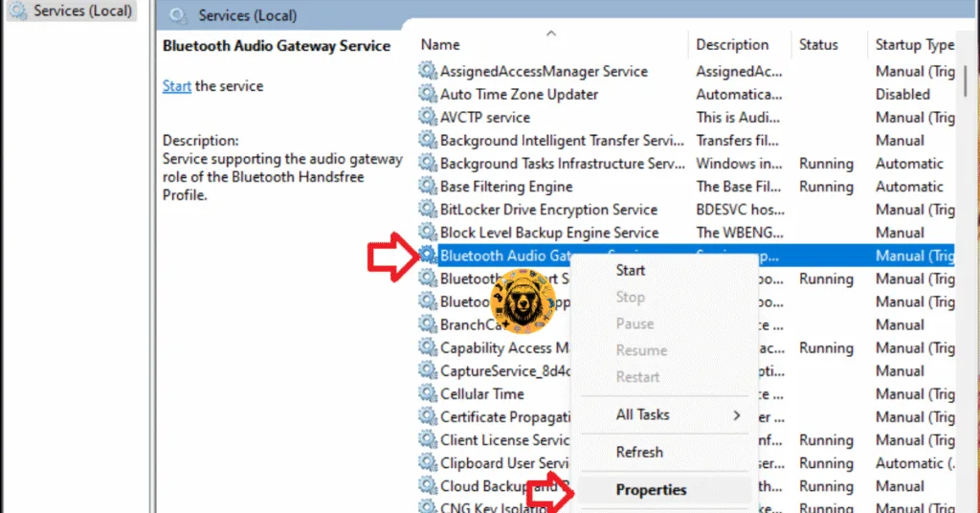Click the Services (Local) tree icon
The height and width of the screenshot is (513, 980).
pyautogui.click(x=17, y=11)
